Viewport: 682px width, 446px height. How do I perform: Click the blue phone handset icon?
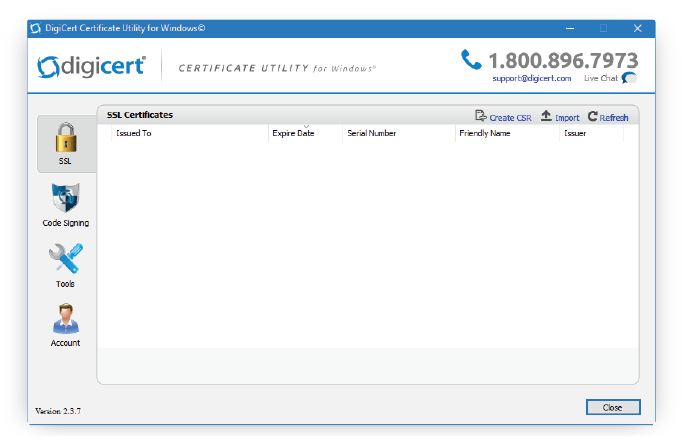point(471,60)
